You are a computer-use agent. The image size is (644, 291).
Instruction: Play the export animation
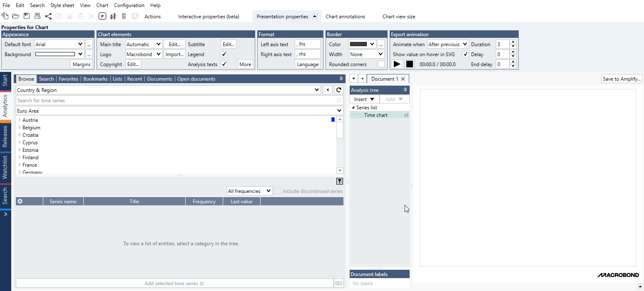point(397,64)
